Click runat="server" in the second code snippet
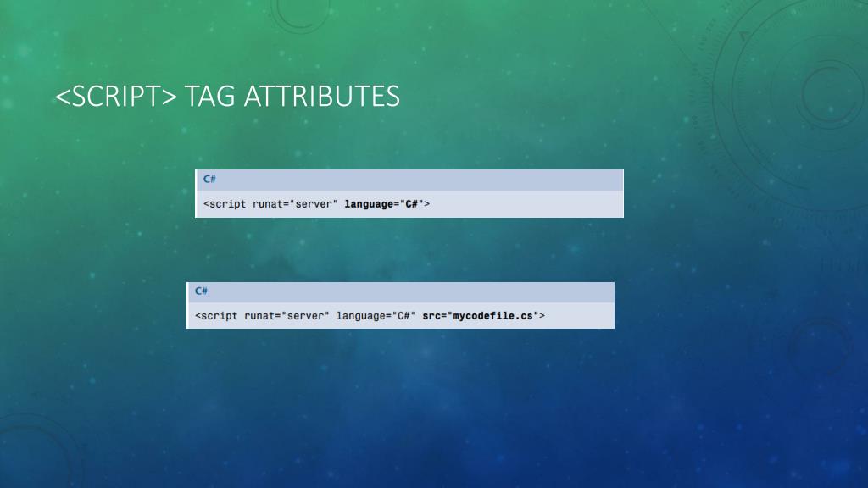 tap(287, 316)
